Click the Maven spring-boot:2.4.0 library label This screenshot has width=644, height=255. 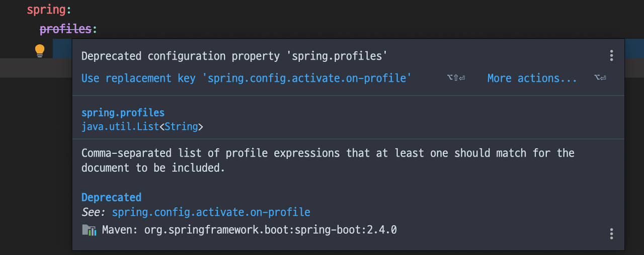click(250, 230)
